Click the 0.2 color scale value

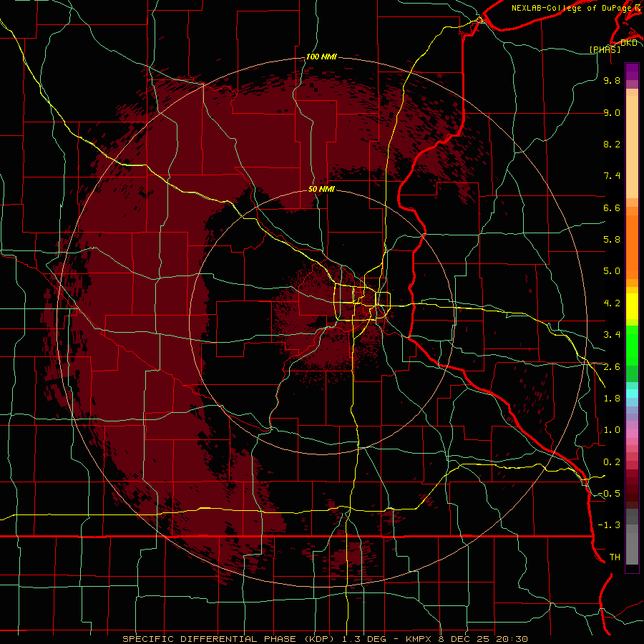612,462
